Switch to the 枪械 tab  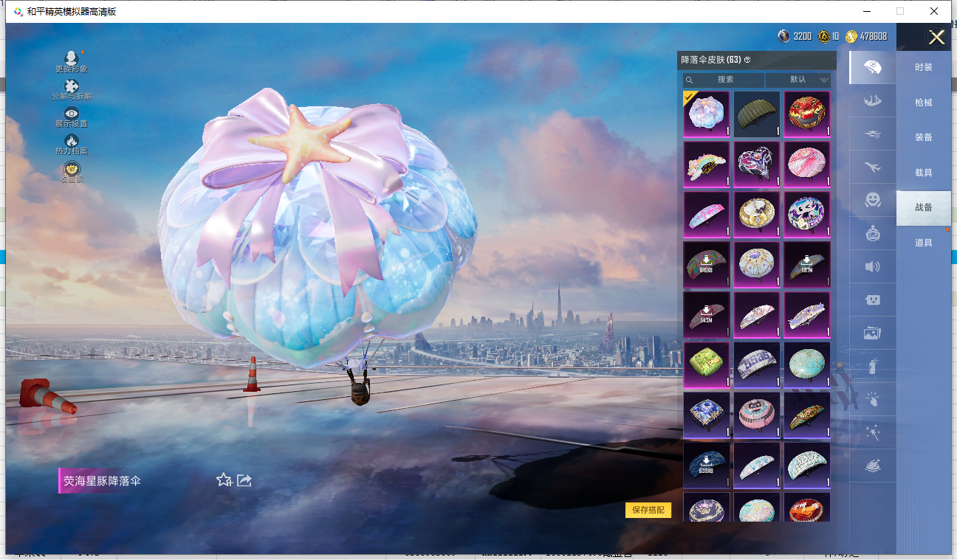coord(924,103)
